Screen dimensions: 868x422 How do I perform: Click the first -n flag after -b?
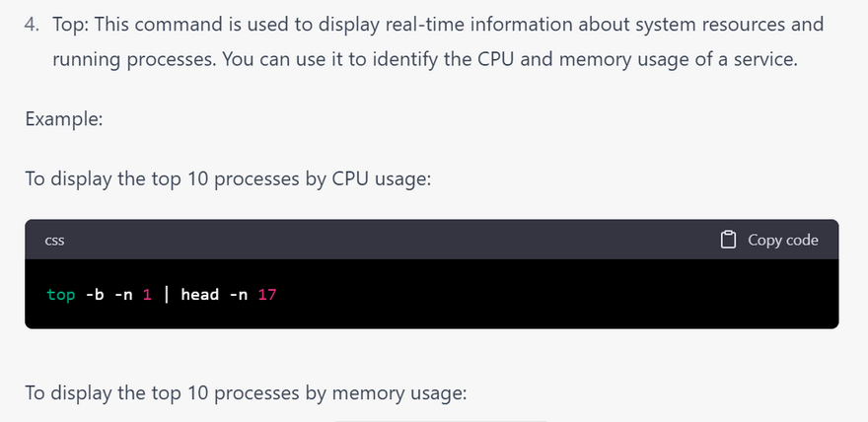coord(123,294)
